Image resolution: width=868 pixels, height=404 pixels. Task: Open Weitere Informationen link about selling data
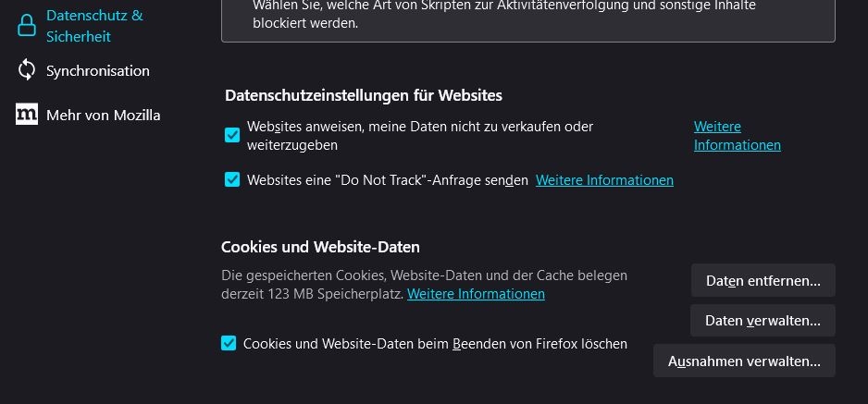(737, 136)
